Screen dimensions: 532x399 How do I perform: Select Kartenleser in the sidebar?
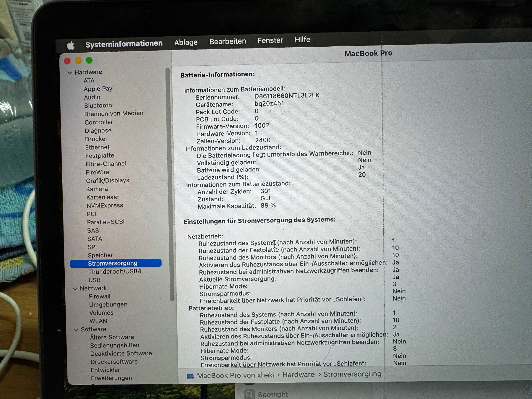point(103,197)
